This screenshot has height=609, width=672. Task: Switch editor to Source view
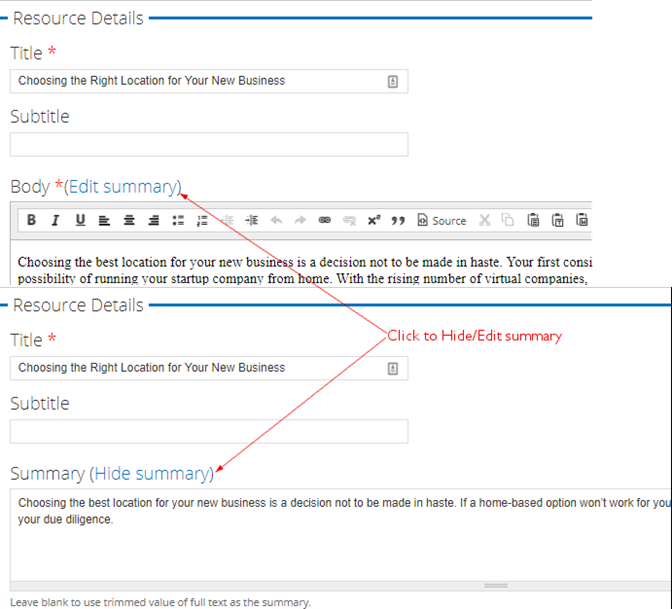(x=441, y=220)
